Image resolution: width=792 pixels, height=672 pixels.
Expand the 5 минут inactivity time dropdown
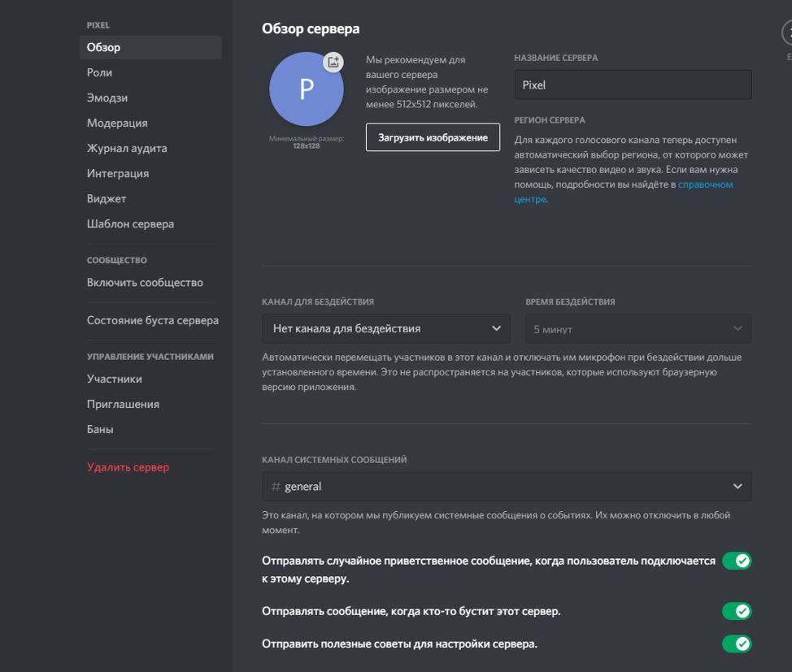coord(638,329)
